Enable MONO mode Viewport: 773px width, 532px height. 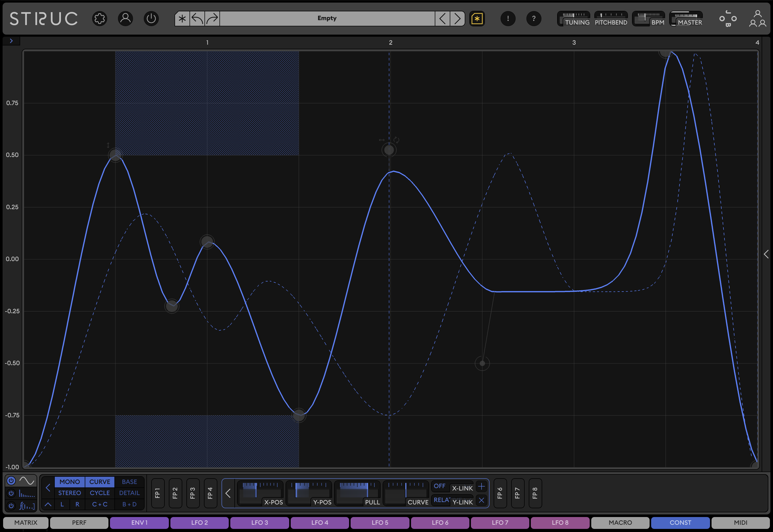[70, 482]
